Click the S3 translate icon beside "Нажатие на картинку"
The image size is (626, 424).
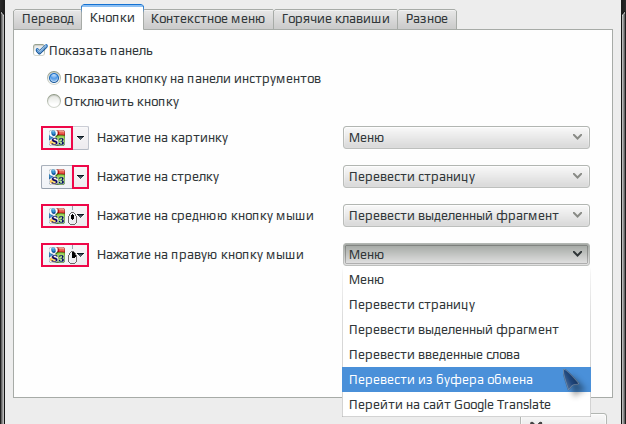57,138
